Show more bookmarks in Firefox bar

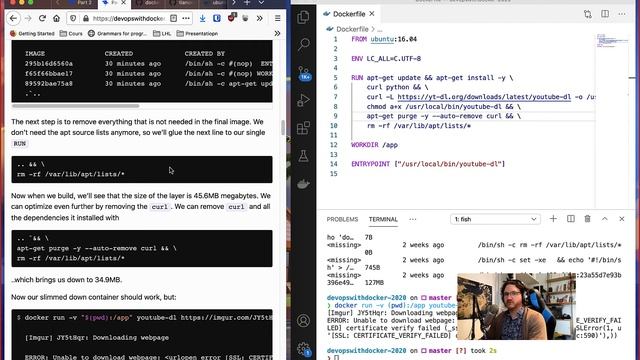(x=277, y=33)
